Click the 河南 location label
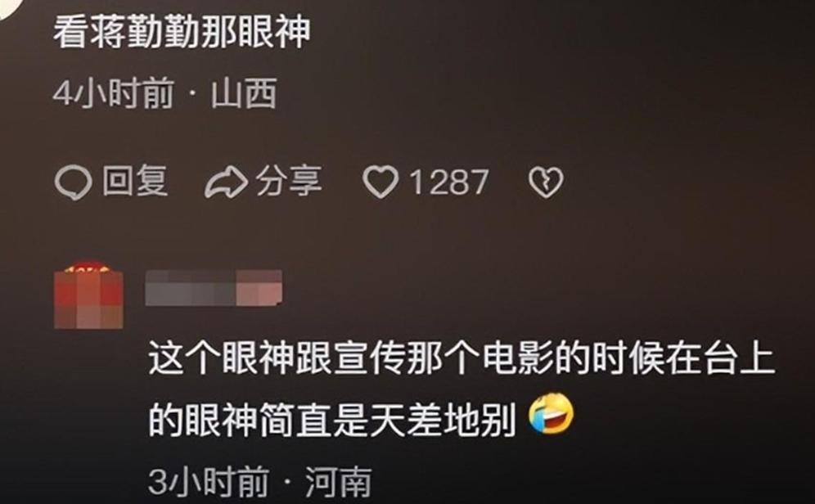Screen dimensions: 815x504 tap(339, 482)
